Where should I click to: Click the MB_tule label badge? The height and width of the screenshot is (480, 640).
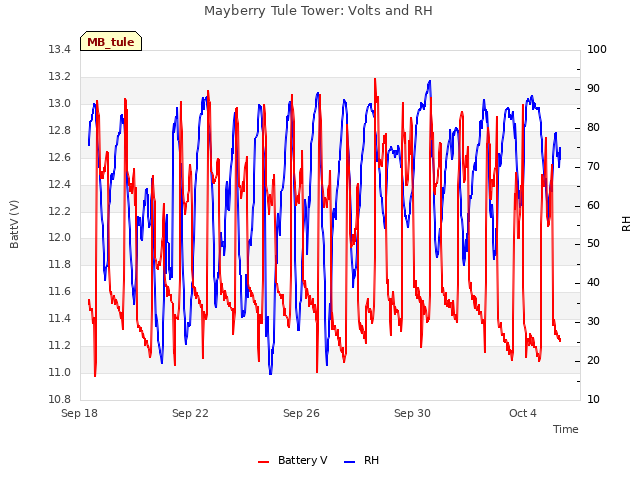click(111, 41)
